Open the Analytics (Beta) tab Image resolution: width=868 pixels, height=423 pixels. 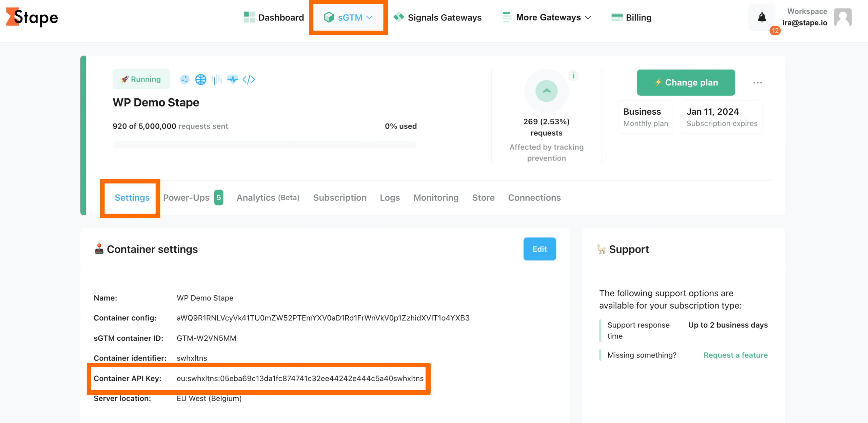(x=268, y=198)
